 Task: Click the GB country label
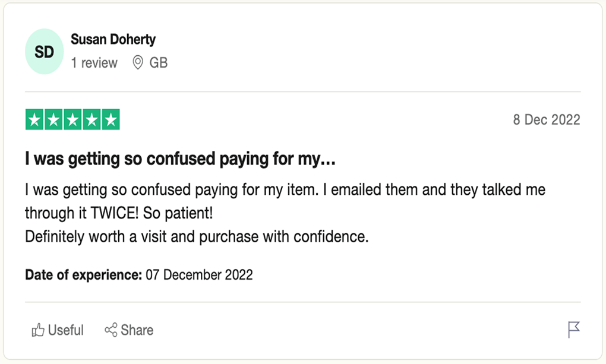159,62
